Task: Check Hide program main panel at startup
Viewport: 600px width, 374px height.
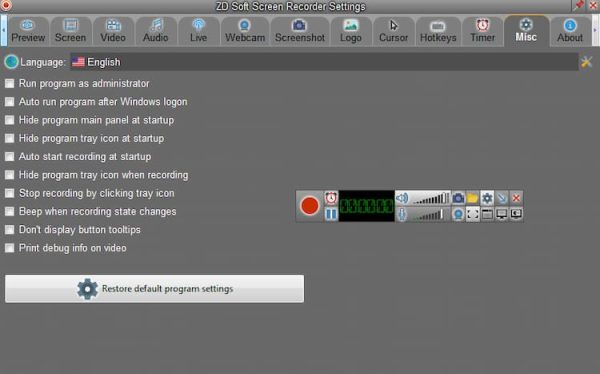Action: click(x=9, y=120)
